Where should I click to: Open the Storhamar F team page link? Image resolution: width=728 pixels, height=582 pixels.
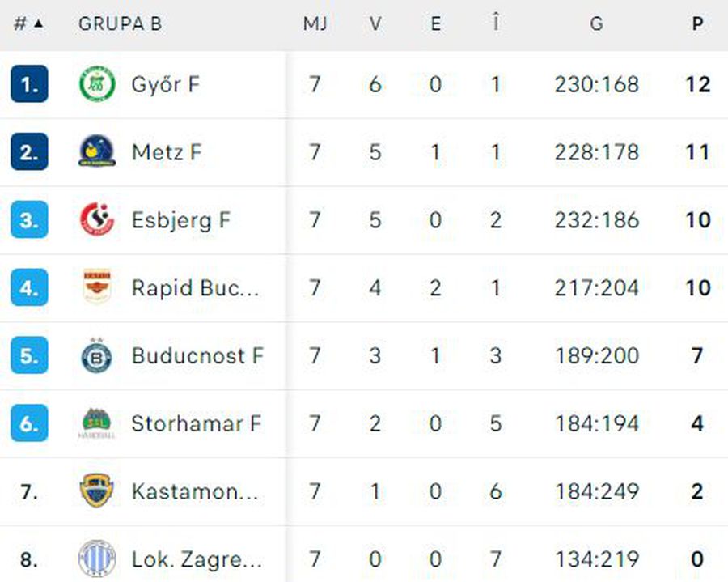(x=197, y=423)
